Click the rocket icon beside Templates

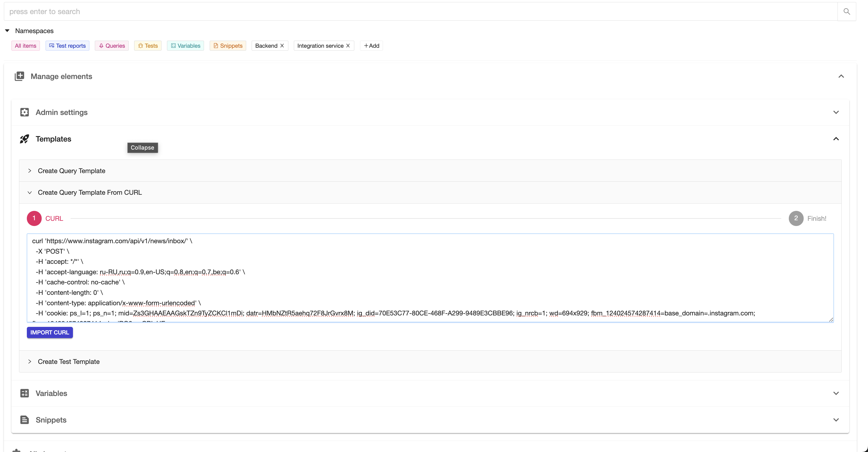(24, 139)
